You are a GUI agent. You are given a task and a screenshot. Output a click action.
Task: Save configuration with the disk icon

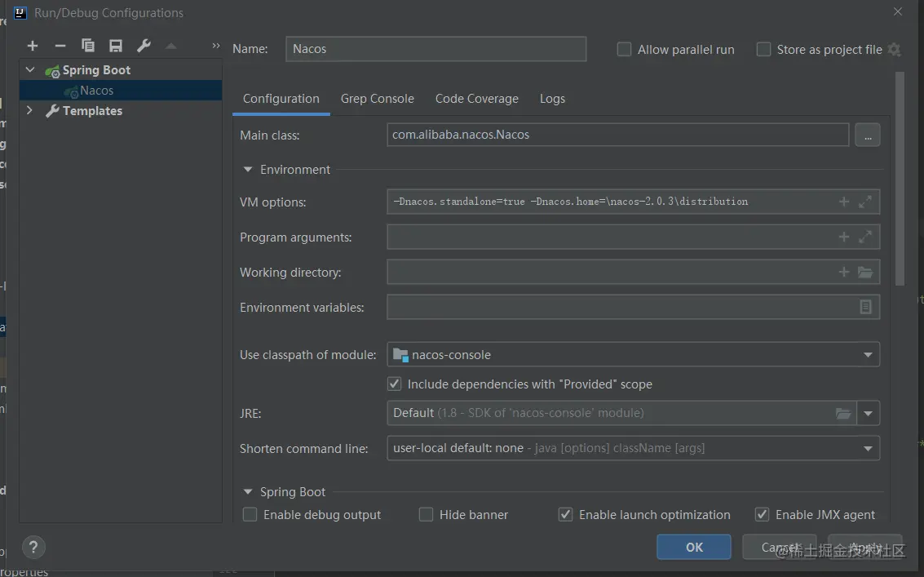click(116, 46)
